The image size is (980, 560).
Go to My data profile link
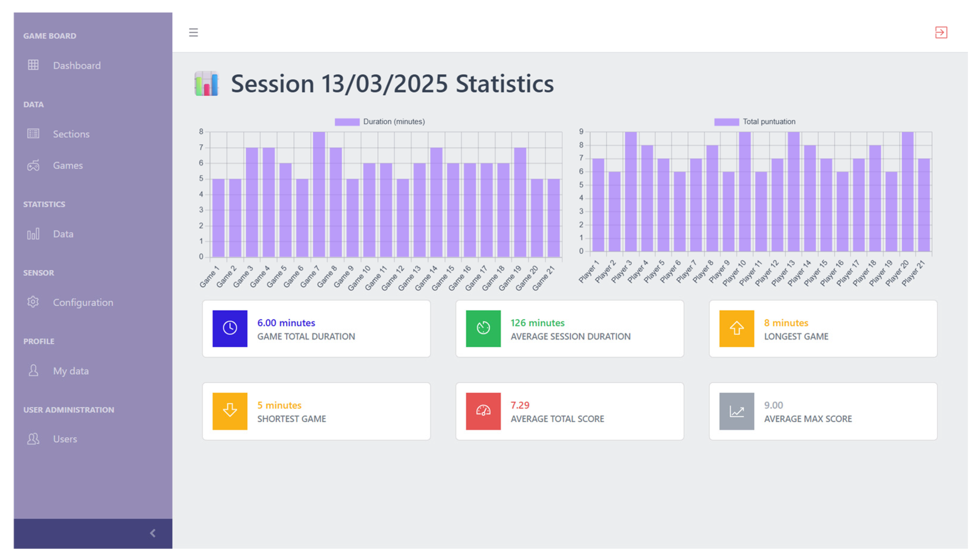point(71,371)
